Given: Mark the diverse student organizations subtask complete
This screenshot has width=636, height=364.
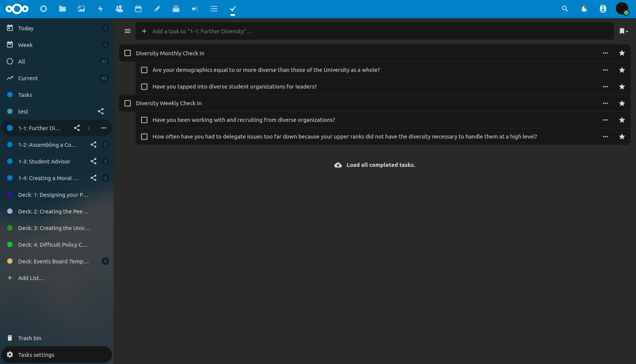Looking at the screenshot, I should pyautogui.click(x=144, y=86).
